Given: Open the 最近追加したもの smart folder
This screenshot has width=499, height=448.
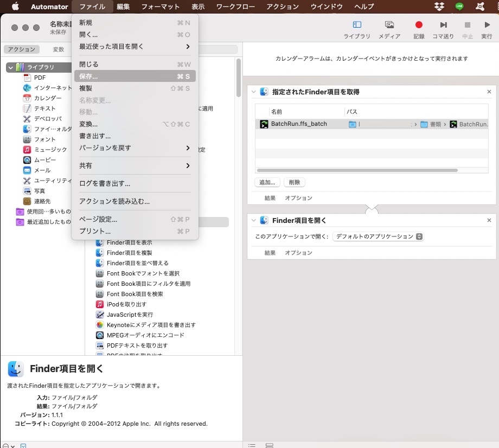Looking at the screenshot, I should 43,222.
